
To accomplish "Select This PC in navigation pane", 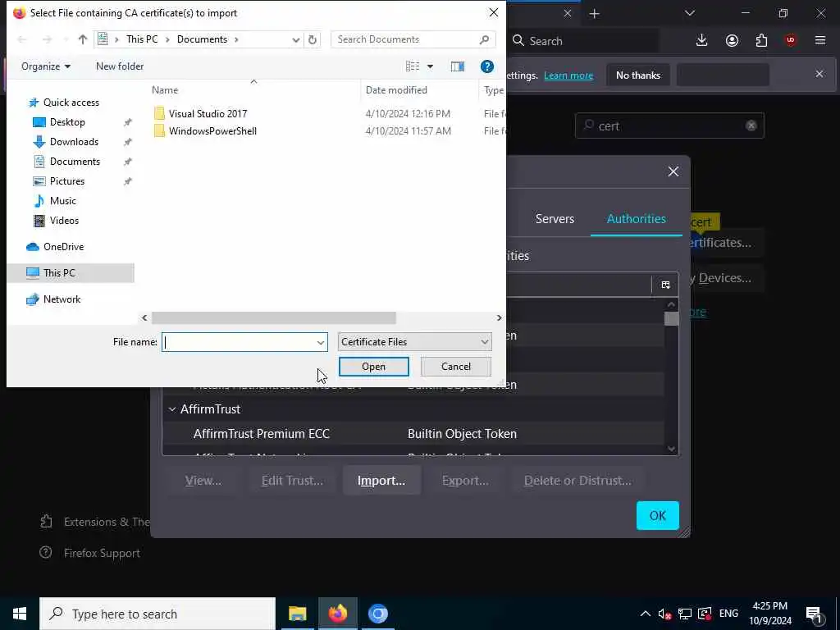I will tap(59, 272).
